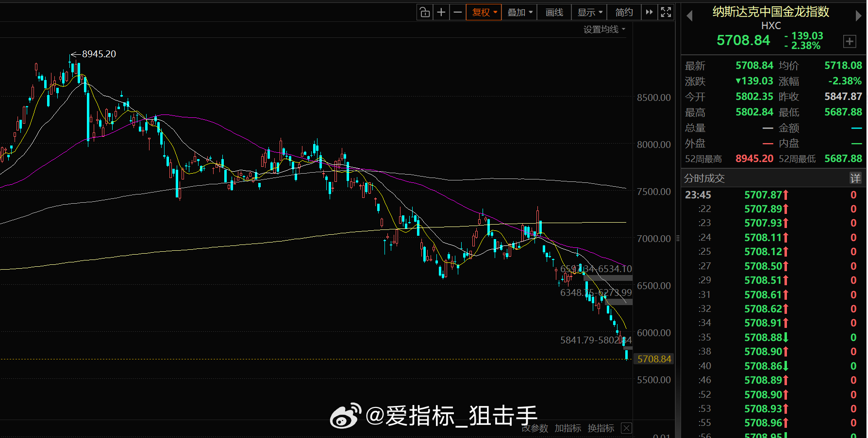868x438 pixels.
Task: Click 换指标 to change indicator
Action: [601, 428]
